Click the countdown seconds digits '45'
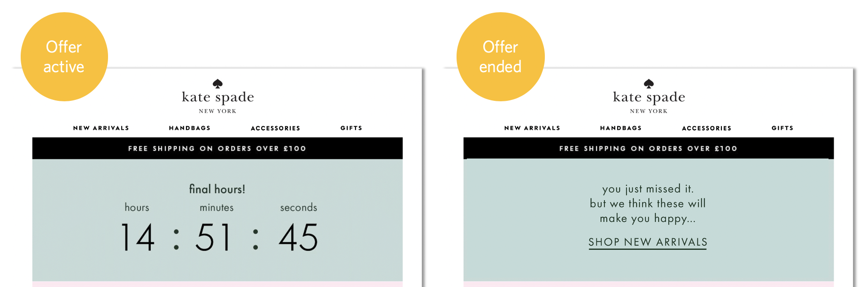Viewport: 868px width, 287px height. pos(298,237)
